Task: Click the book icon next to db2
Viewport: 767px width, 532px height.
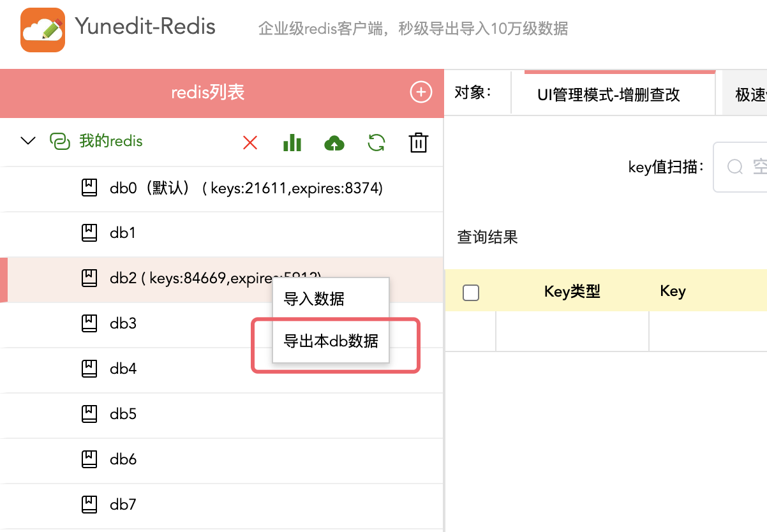Action: (89, 278)
